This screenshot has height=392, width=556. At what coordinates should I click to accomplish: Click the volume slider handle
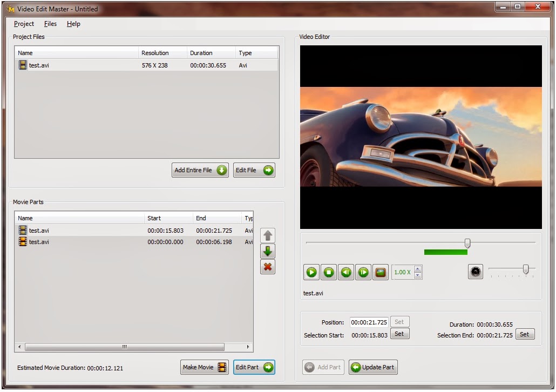(x=526, y=270)
